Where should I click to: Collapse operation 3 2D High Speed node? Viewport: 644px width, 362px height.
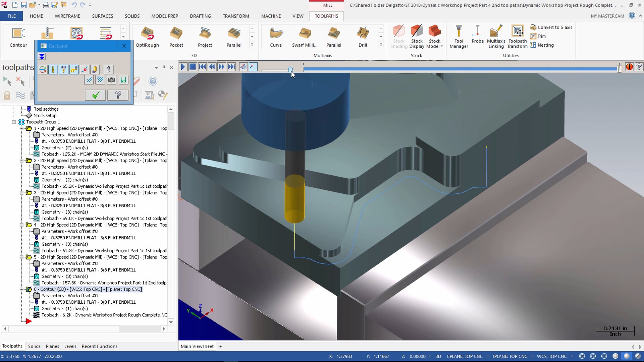coord(21,193)
